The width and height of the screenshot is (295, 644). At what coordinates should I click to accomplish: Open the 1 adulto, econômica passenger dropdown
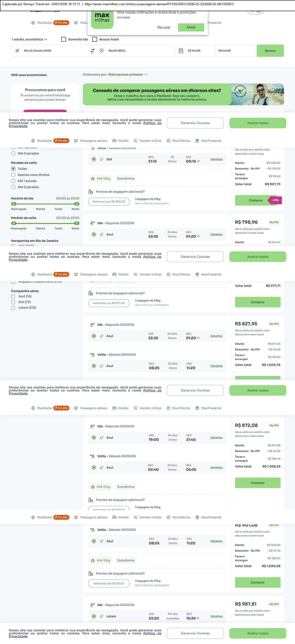(30, 39)
